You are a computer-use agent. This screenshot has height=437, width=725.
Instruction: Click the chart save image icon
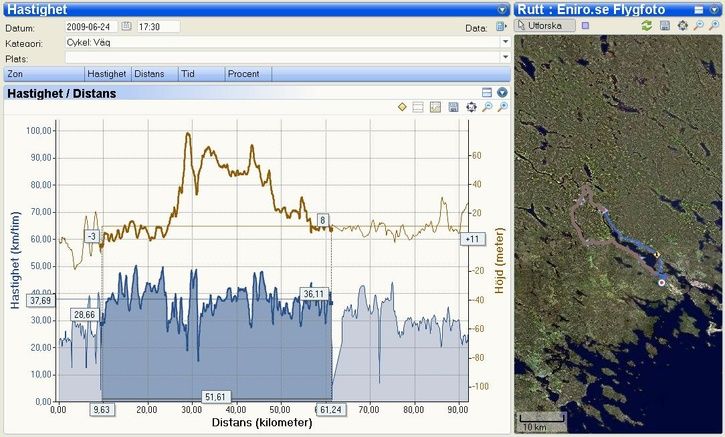[x=453, y=107]
